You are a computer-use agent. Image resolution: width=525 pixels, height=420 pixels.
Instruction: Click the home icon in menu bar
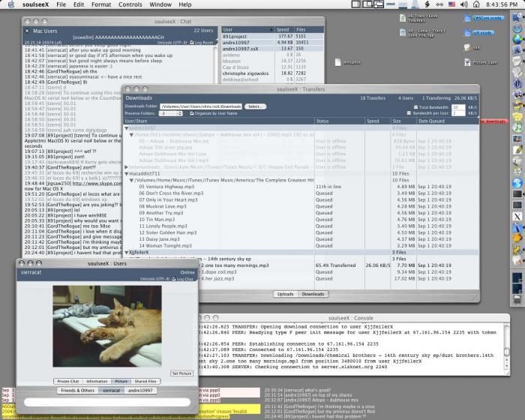click(x=476, y=4)
